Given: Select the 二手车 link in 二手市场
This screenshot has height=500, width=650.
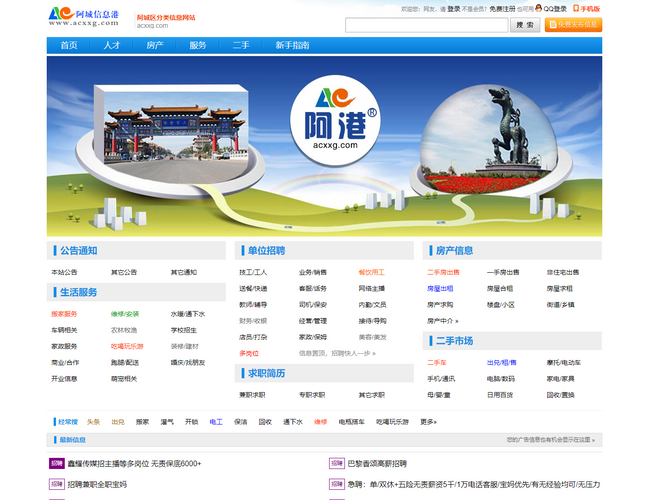Looking at the screenshot, I should [x=437, y=363].
